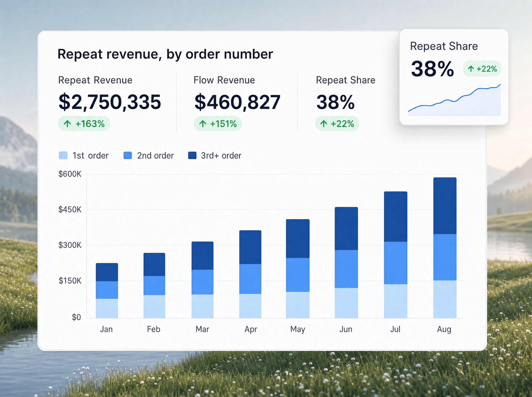
Task: Click the Jan 3rd+ order bar segment
Action: pyautogui.click(x=107, y=272)
